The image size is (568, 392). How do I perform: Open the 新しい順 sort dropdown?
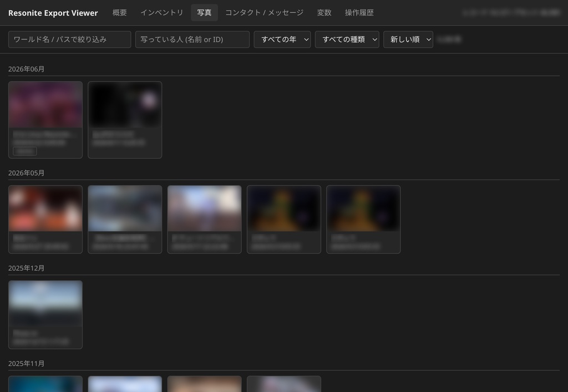pos(408,39)
